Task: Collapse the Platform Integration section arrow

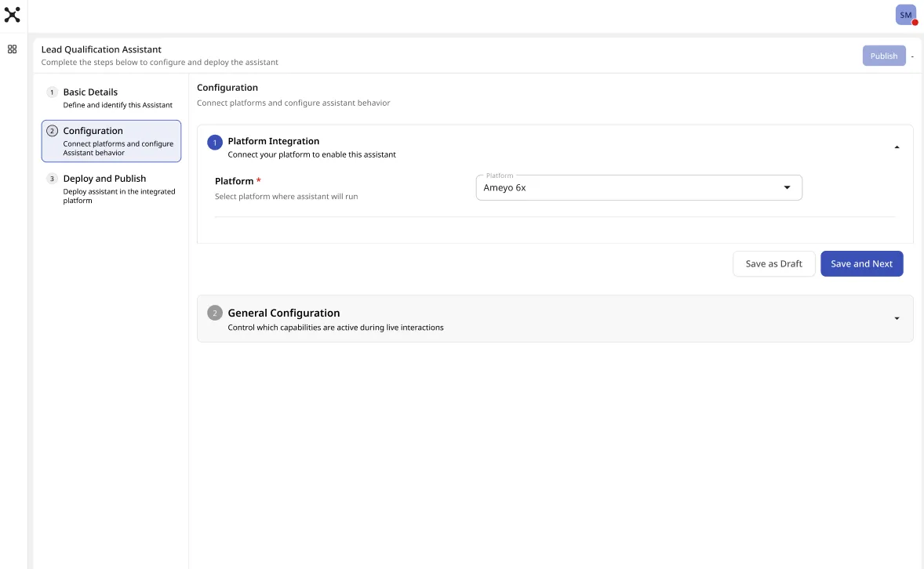Action: point(897,147)
